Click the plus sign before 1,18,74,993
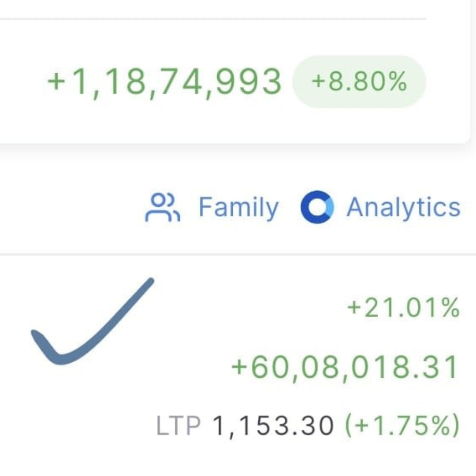This screenshot has width=476, height=476. point(56,82)
